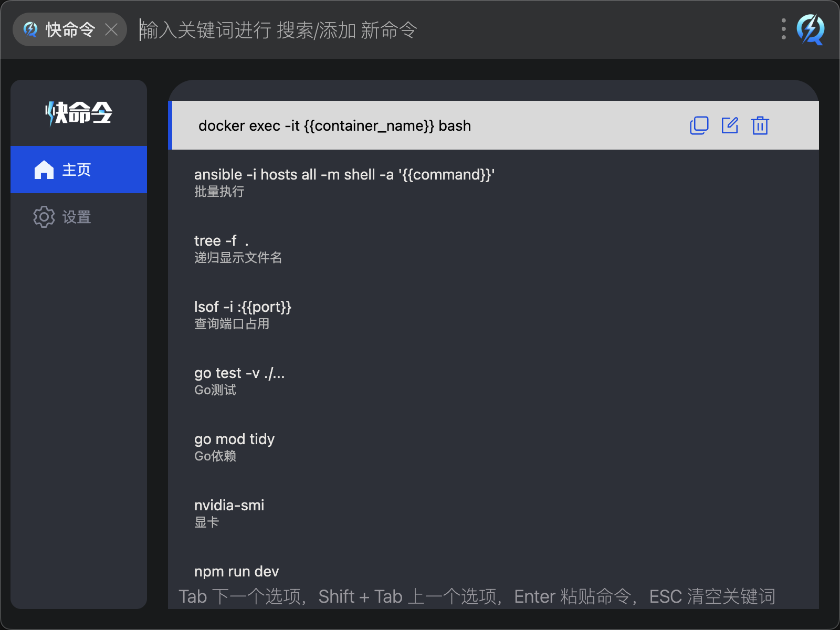Select the nvidia-smi command
The image size is (840, 630).
click(x=493, y=513)
